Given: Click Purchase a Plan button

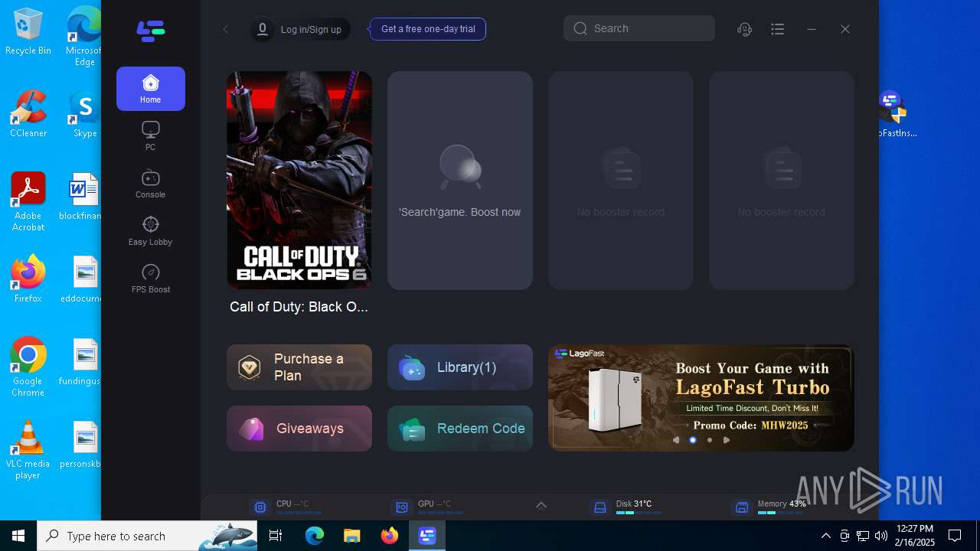Looking at the screenshot, I should pyautogui.click(x=299, y=367).
